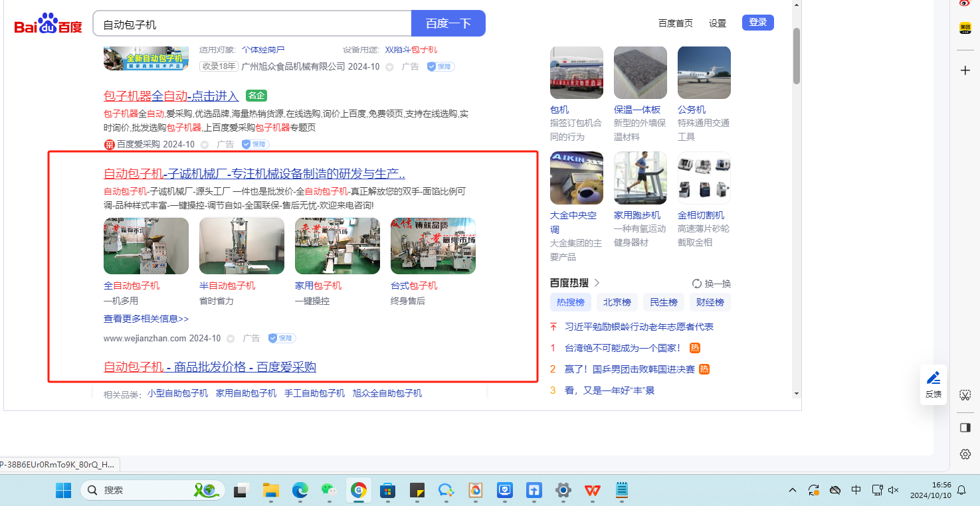
Task: Select the 热搜榜 tab
Action: [571, 303]
